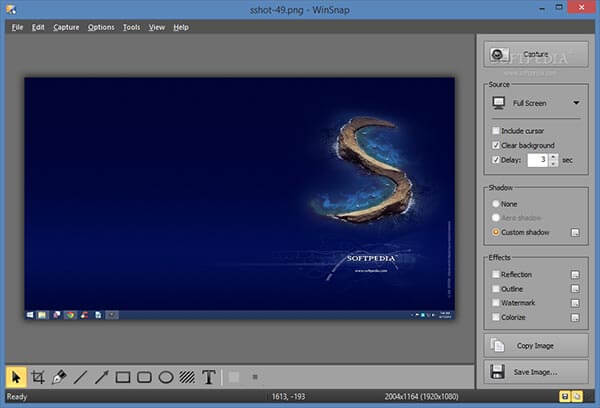Click the Save Image... button
Image resolution: width=600 pixels, height=408 pixels.
click(536, 372)
